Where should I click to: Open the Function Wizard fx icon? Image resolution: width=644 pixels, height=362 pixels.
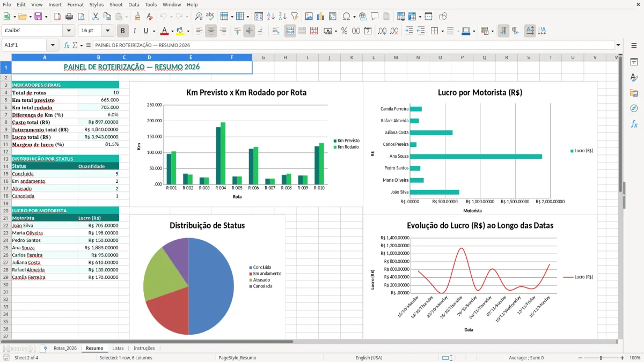[x=67, y=45]
